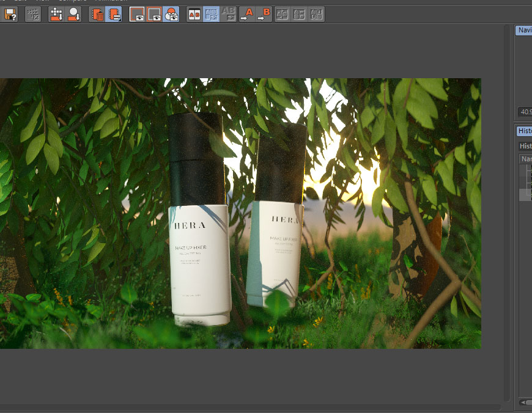The width and height of the screenshot is (532, 413).
Task: Click the notebook with trash can icon
Action: pos(97,15)
